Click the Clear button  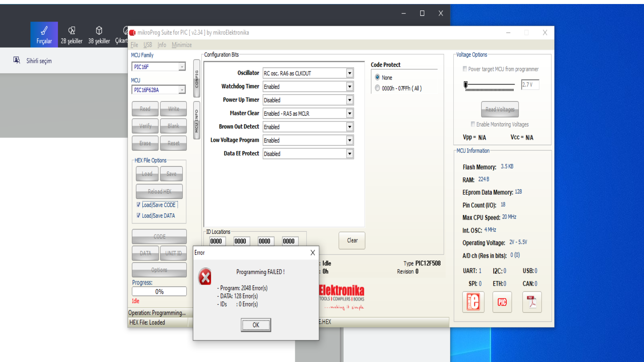(x=352, y=240)
